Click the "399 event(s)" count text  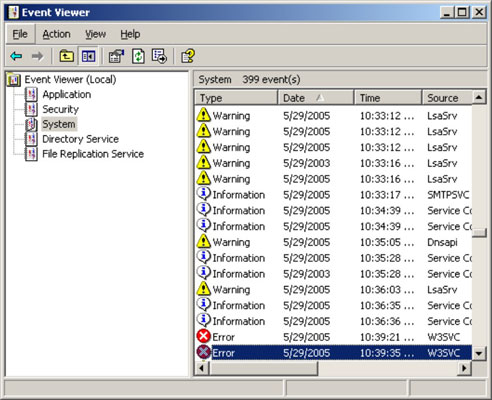[x=271, y=80]
